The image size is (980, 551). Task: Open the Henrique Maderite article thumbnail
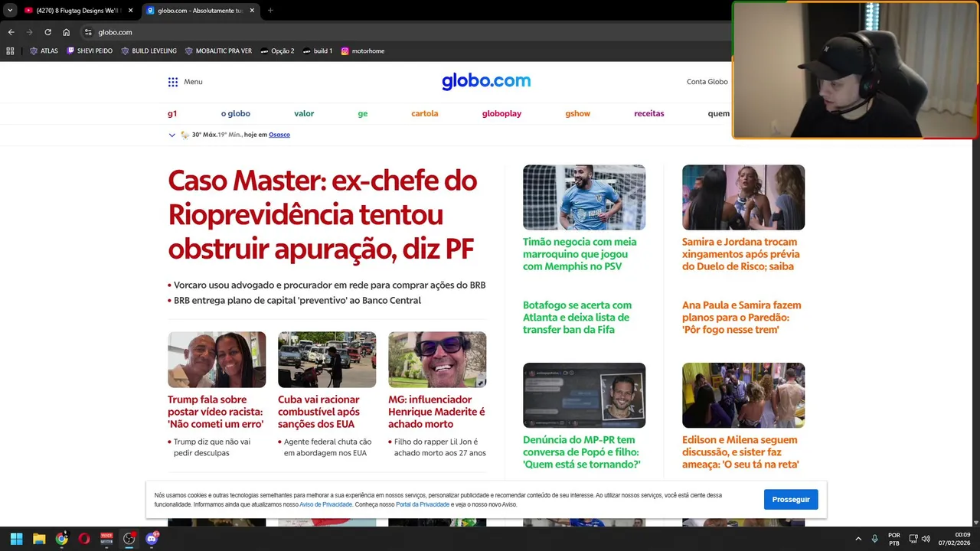click(x=437, y=360)
